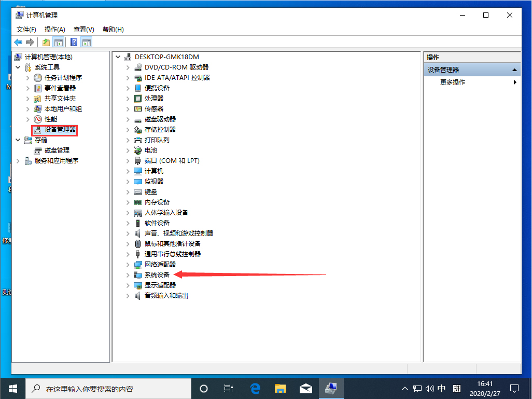Collapse the 系统工具 tree node
Viewport: 532px width, 399px height.
(x=18, y=67)
